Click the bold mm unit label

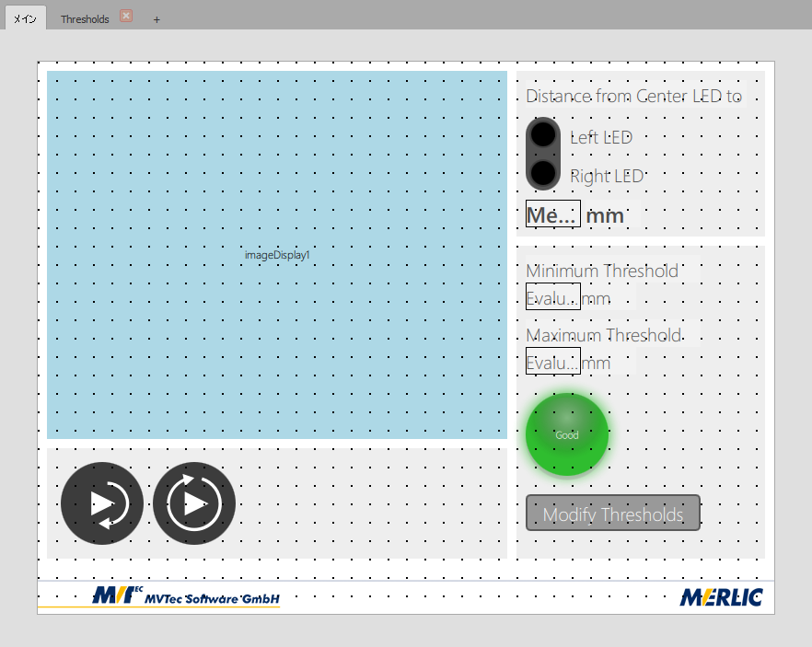[605, 215]
